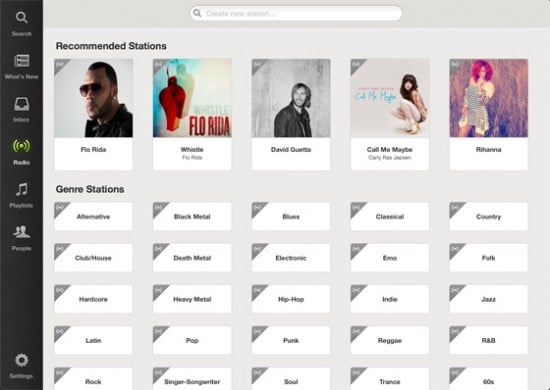The height and width of the screenshot is (390, 550).
Task: Open the Rihanna station photo
Action: tap(489, 98)
